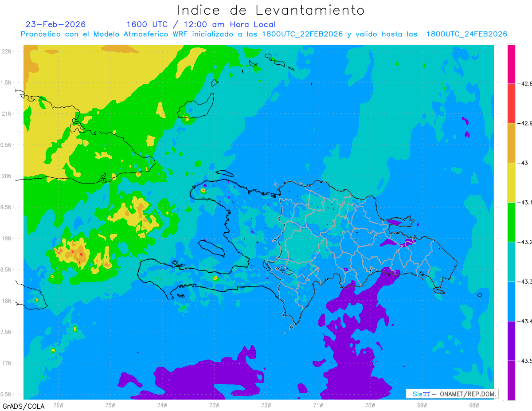The width and height of the screenshot is (532, 411).
Task: Click the "74W" longitude label
Action: pyautogui.click(x=162, y=405)
